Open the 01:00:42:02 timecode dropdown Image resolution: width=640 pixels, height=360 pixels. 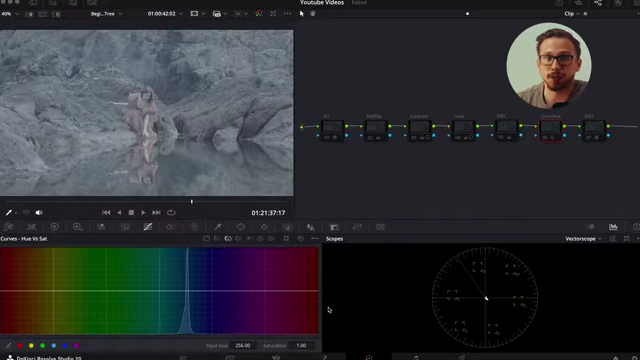(x=165, y=14)
